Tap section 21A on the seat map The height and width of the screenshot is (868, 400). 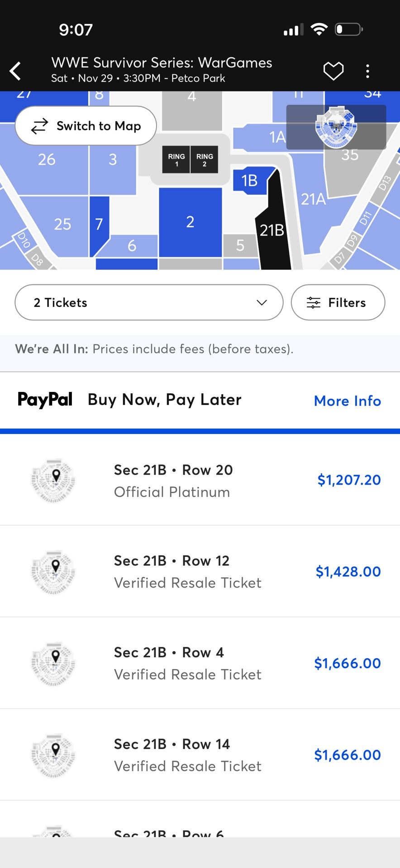point(313,199)
